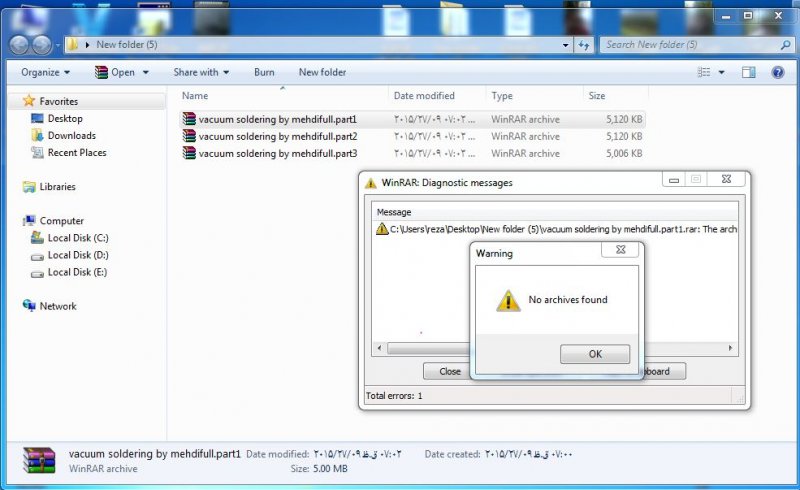Click the large WinRAR icon in details pane
800x490 pixels.
(x=39, y=460)
